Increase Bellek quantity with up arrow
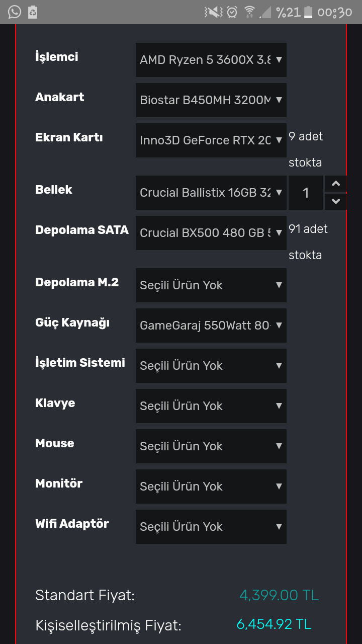 [336, 184]
